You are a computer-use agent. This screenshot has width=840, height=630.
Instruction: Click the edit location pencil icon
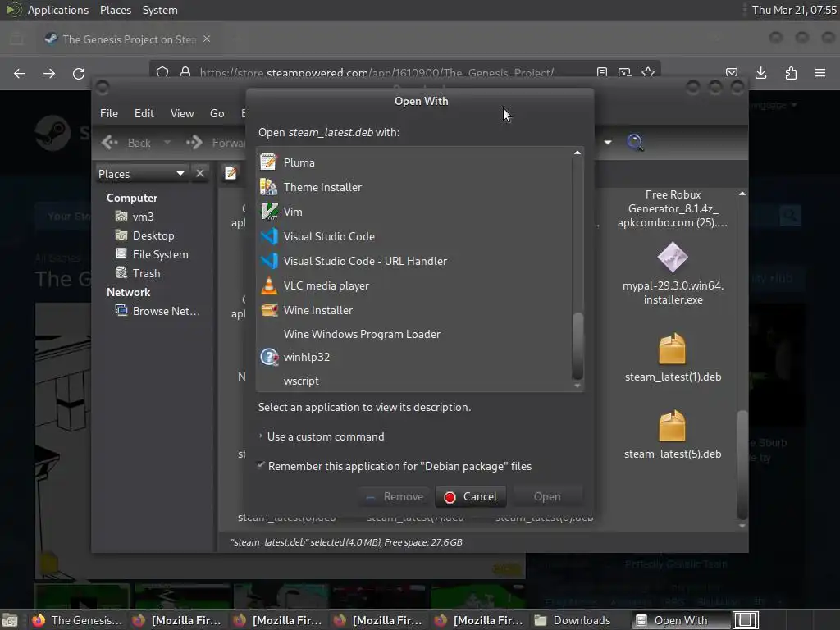click(x=231, y=174)
